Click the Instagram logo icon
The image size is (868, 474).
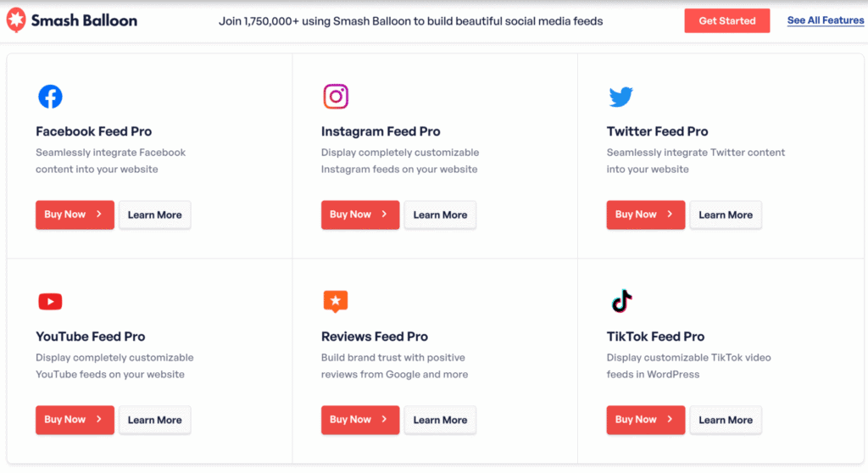point(336,97)
